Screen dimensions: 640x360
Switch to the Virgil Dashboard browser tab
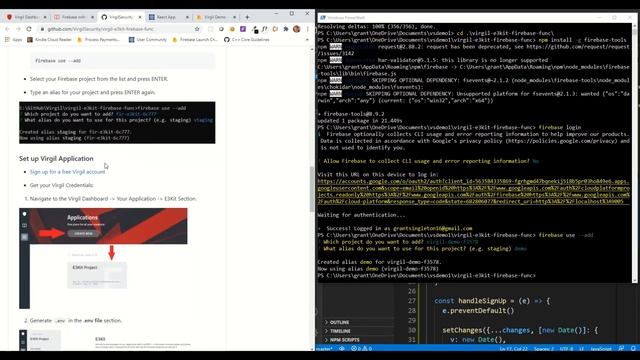(27, 17)
